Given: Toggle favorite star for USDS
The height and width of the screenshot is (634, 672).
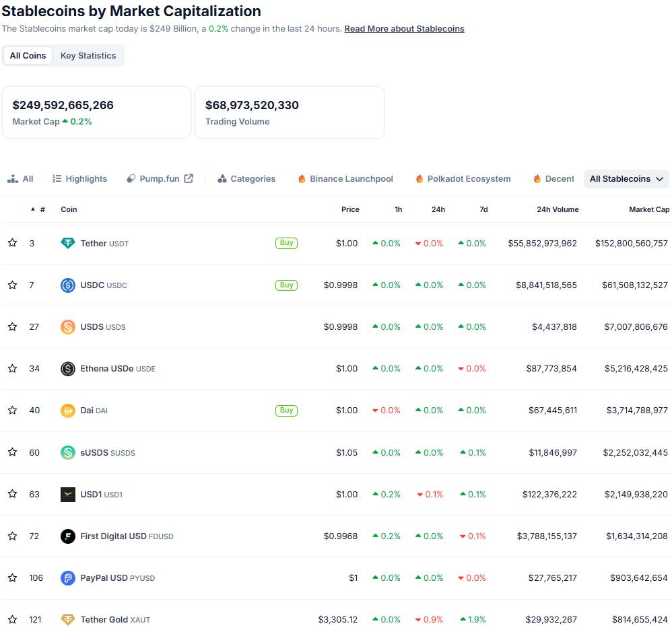Looking at the screenshot, I should (12, 326).
